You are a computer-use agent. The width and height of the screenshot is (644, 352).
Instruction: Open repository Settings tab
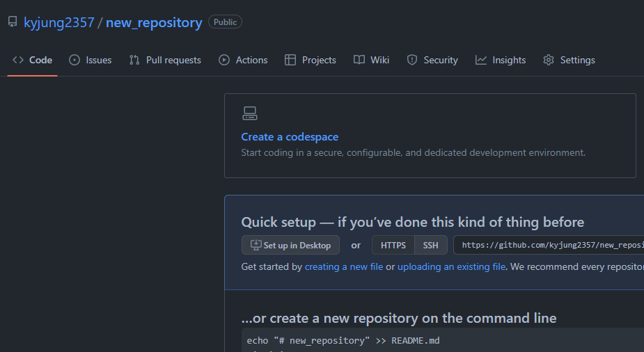pos(570,60)
